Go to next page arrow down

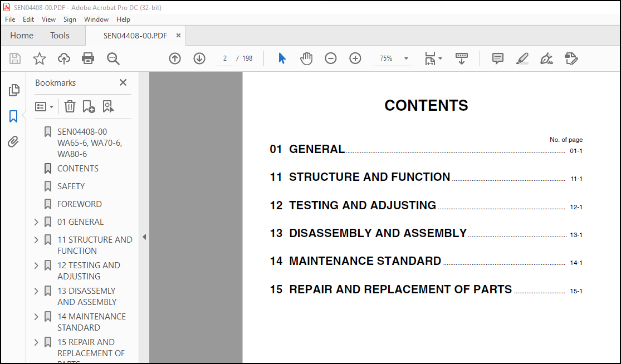(x=199, y=58)
